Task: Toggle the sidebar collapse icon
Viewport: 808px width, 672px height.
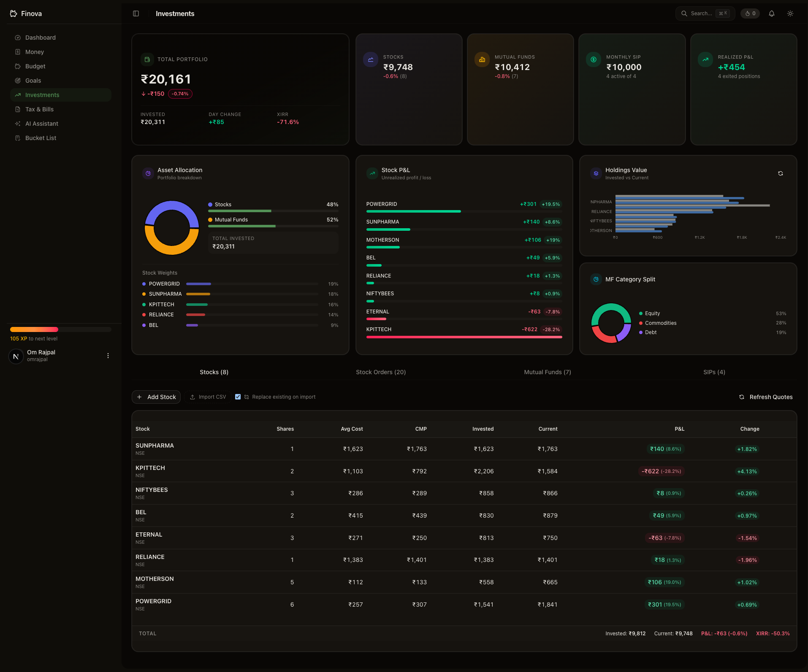Action: pyautogui.click(x=136, y=13)
